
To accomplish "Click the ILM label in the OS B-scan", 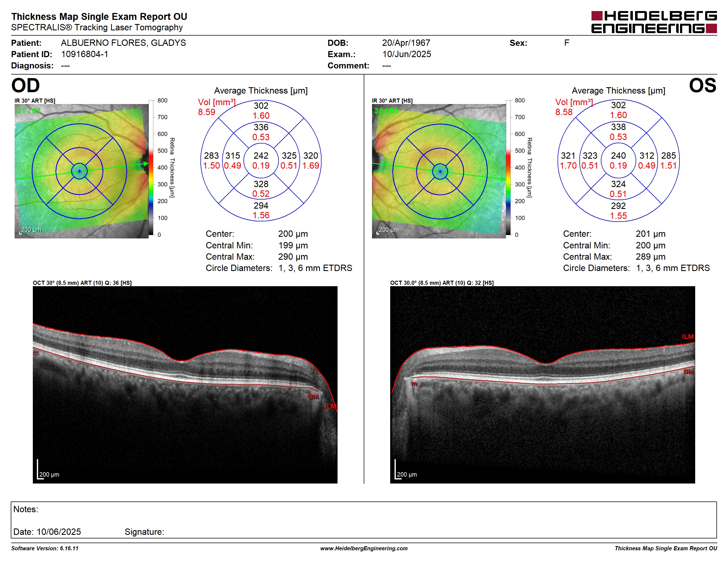I will coord(688,337).
